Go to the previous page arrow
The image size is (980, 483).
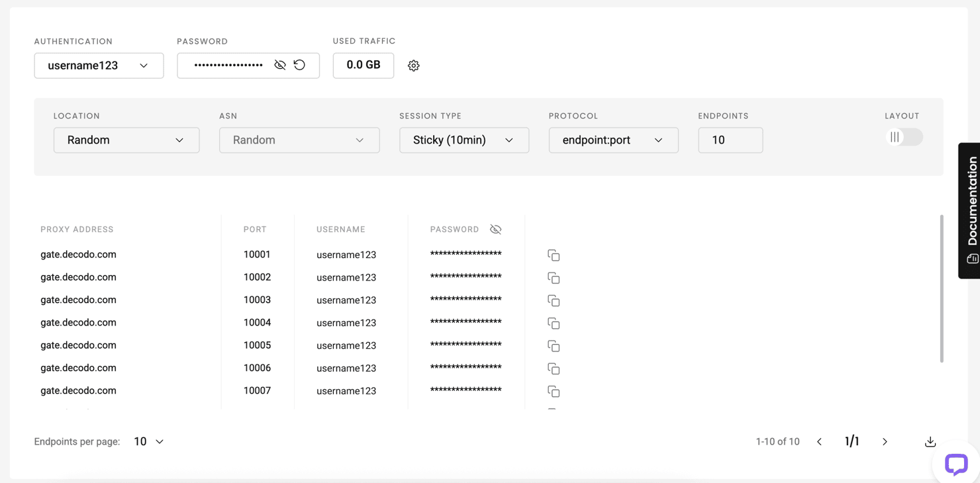[819, 441]
